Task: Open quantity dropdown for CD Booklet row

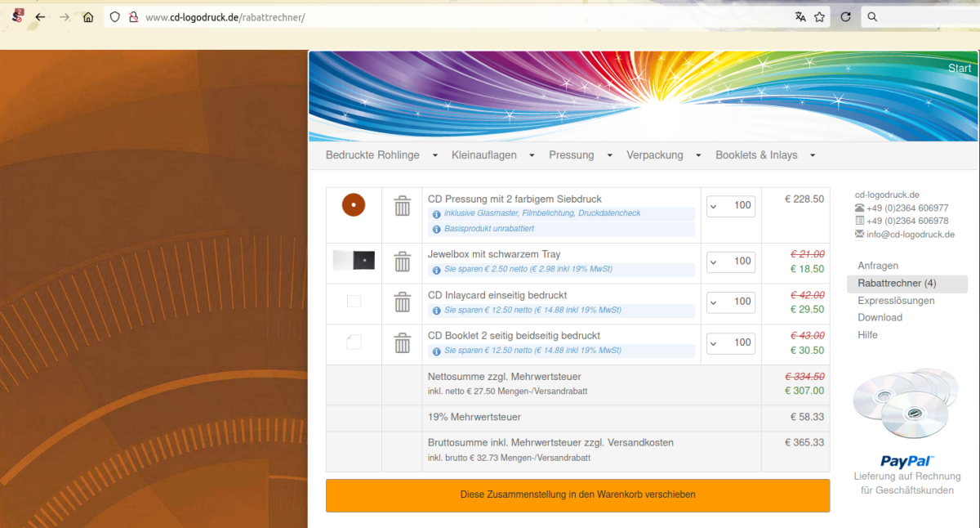Action: point(731,342)
